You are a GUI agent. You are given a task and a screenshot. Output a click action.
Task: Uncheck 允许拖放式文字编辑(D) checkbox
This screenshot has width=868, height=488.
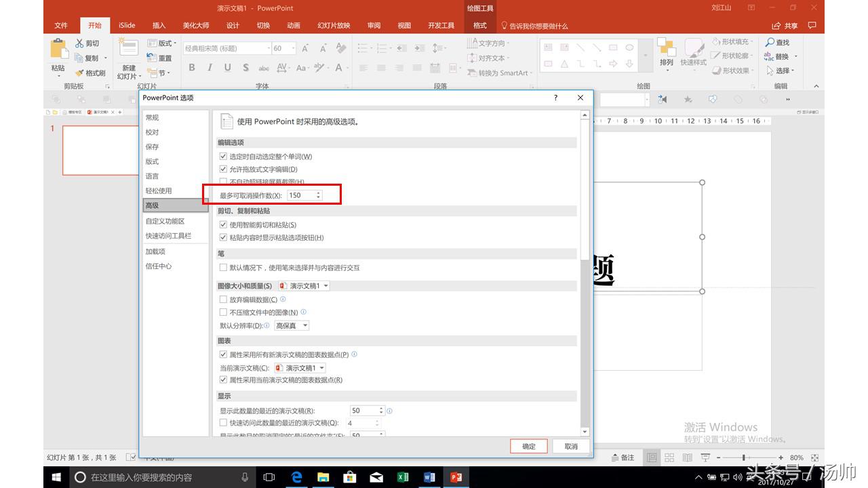pyautogui.click(x=223, y=169)
